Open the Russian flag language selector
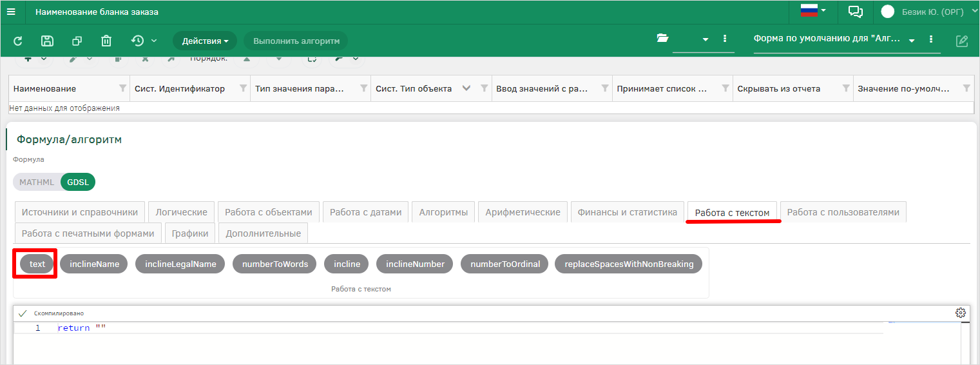980x365 pixels. coord(814,10)
